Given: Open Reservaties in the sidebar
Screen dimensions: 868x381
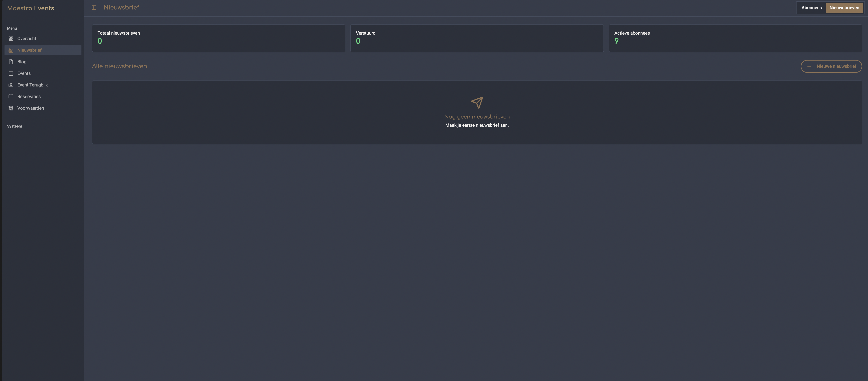Looking at the screenshot, I should (43, 97).
